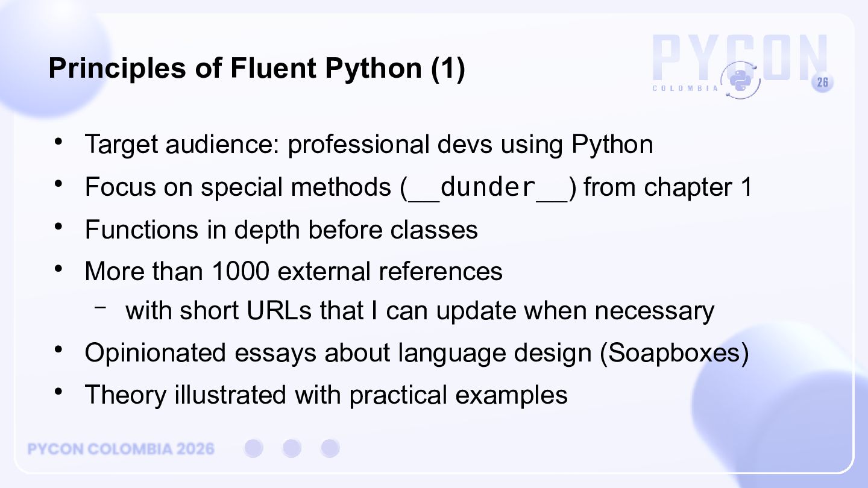The height and width of the screenshot is (488, 868).
Task: Click the large PYCON wordmark
Action: [740, 58]
